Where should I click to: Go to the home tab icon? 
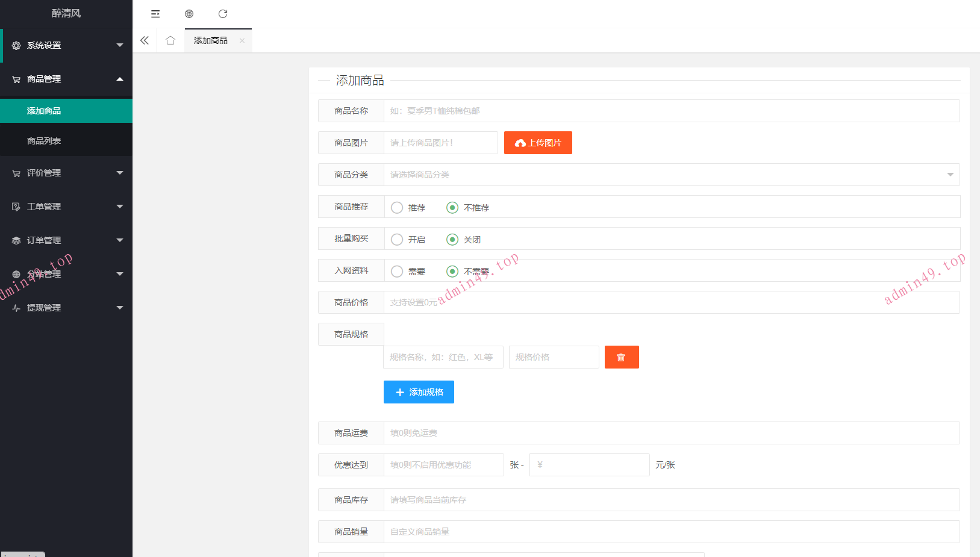[x=170, y=40]
